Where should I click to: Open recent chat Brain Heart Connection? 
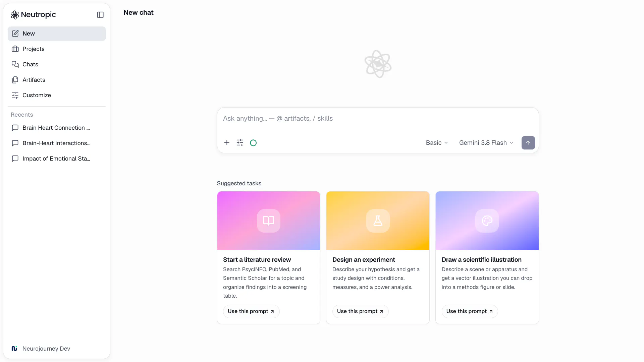tap(57, 128)
